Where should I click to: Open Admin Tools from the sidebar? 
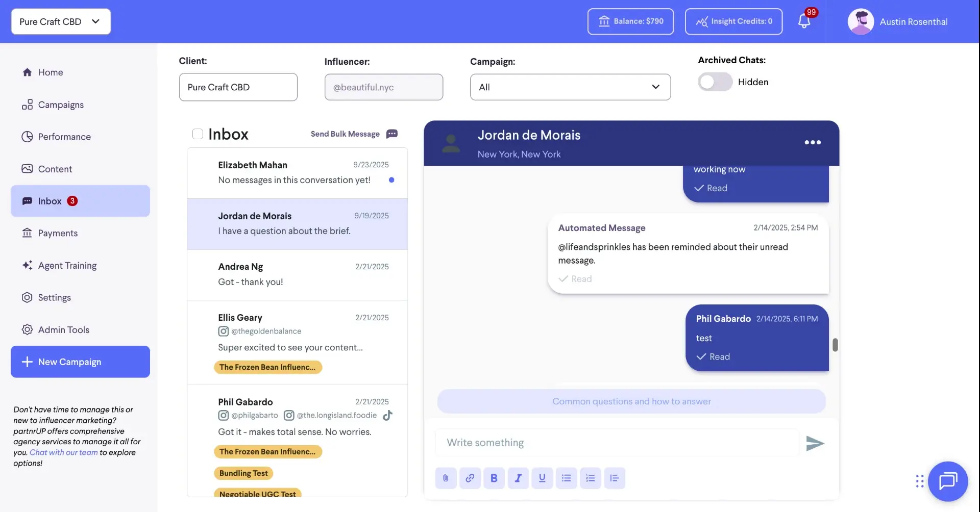(x=63, y=329)
